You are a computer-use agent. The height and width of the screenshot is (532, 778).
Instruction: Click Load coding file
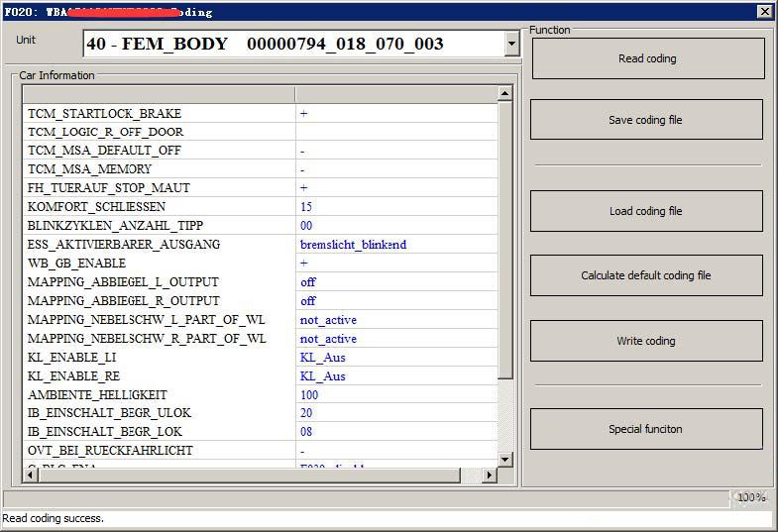pyautogui.click(x=645, y=211)
